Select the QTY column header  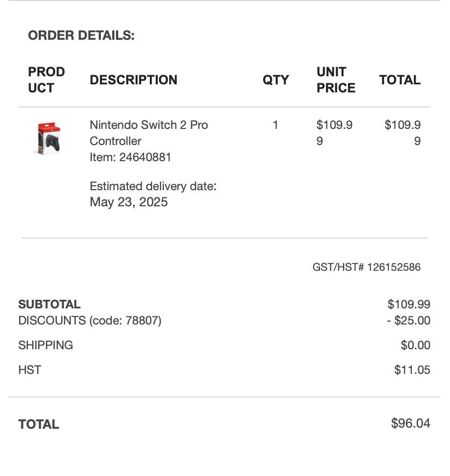(276, 80)
